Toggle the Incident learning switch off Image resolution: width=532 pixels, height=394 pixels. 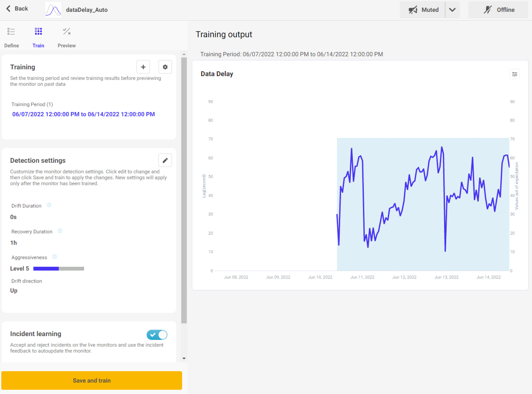coord(157,335)
